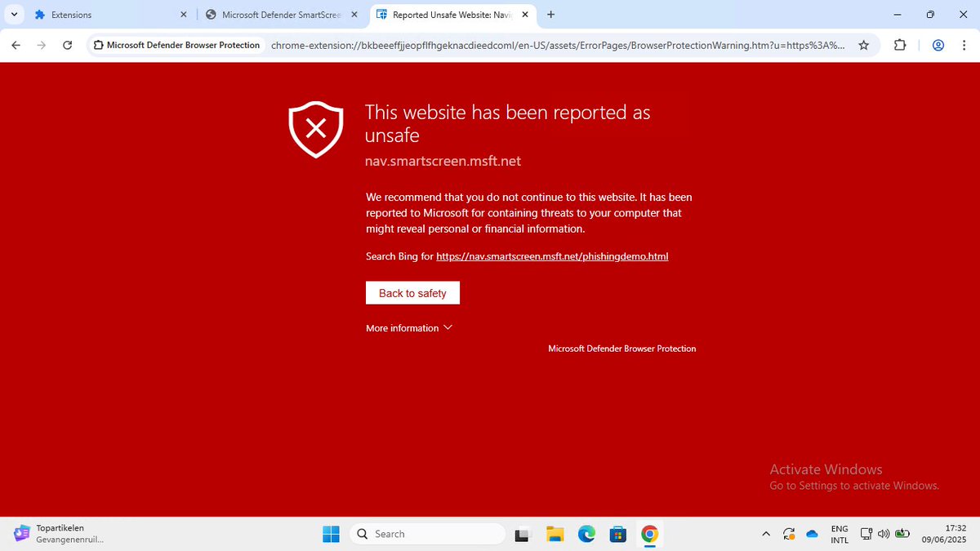Open OneDrive cloud tray icon
Image resolution: width=980 pixels, height=551 pixels.
(x=812, y=534)
